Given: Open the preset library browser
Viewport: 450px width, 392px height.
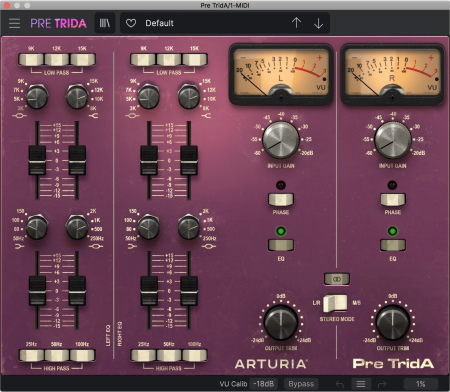Looking at the screenshot, I should click(x=105, y=23).
